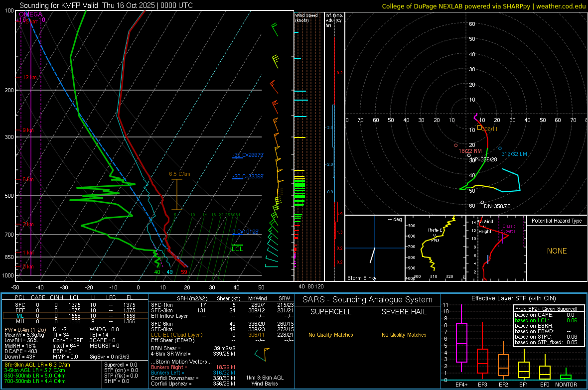Click the SEVERE HAIL column header
Image resolution: width=588 pixels, height=390 pixels.
tap(404, 312)
